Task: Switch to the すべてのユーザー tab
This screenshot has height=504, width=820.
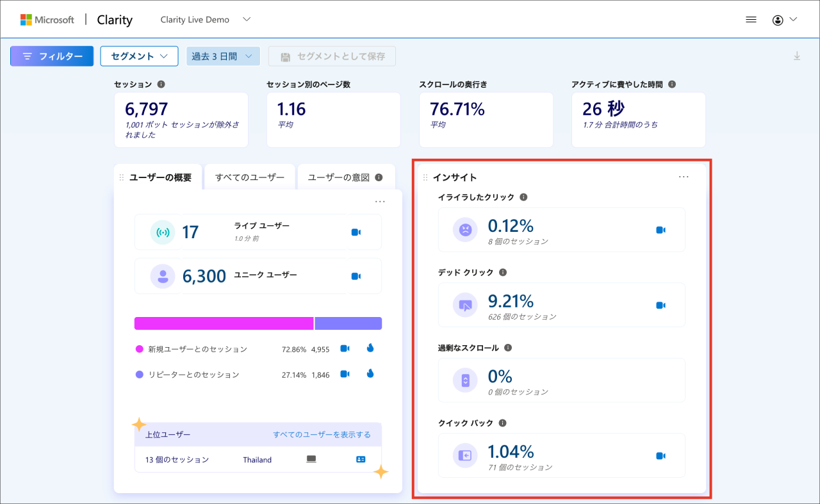Action: 250,177
